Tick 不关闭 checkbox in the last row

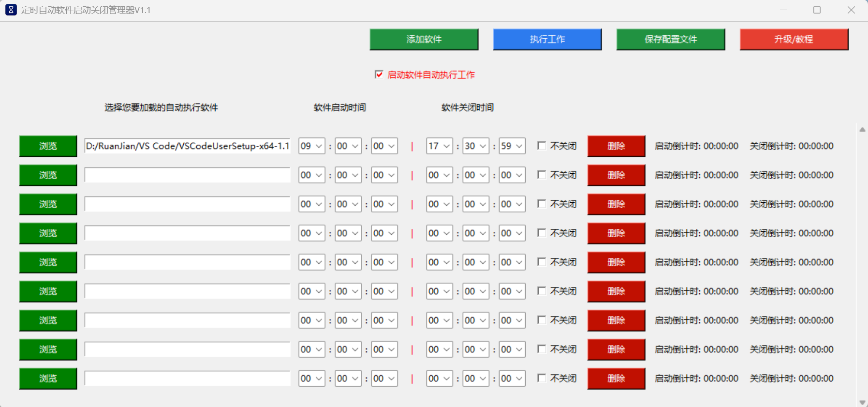(x=542, y=378)
